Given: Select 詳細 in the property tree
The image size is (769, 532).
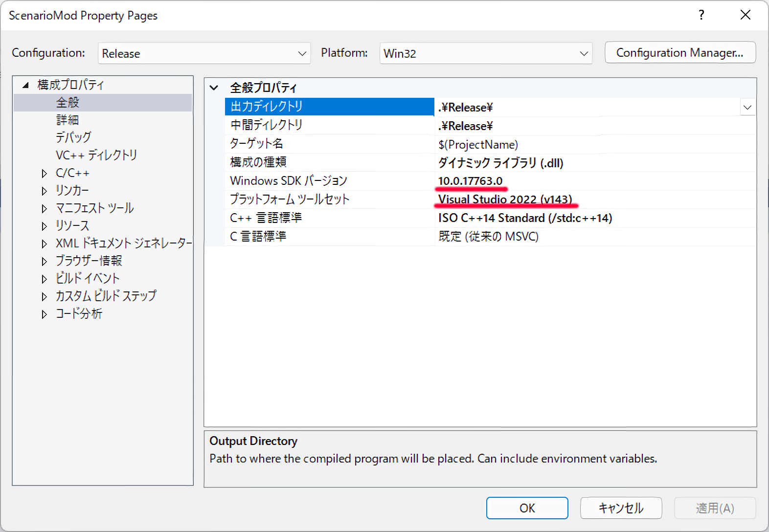Looking at the screenshot, I should 68,120.
